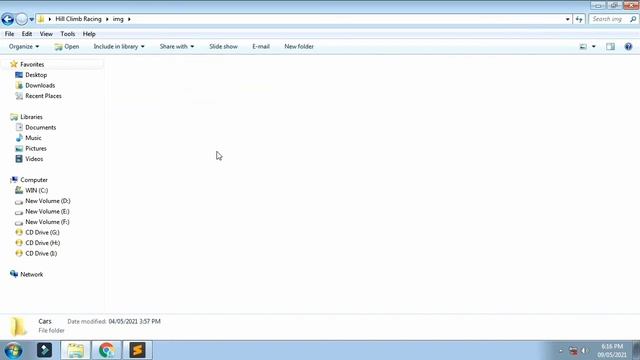Image resolution: width=640 pixels, height=360 pixels.
Task: Open Google Chrome from taskbar
Action: (107, 350)
